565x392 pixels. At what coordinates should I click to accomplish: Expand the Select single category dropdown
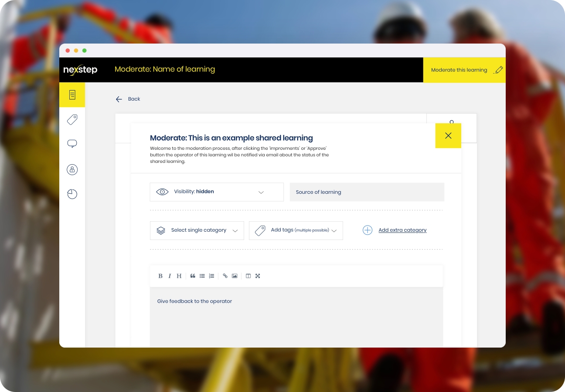(x=197, y=230)
